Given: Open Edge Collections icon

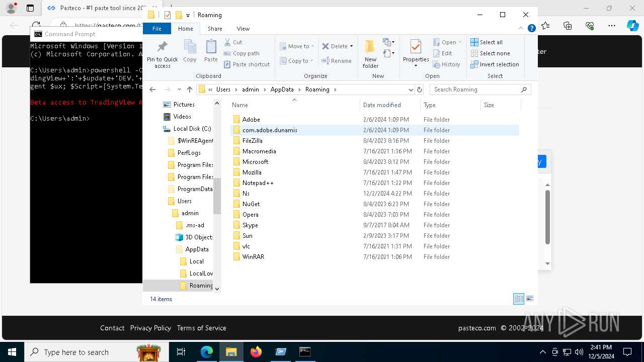Looking at the screenshot, I should [x=568, y=25].
